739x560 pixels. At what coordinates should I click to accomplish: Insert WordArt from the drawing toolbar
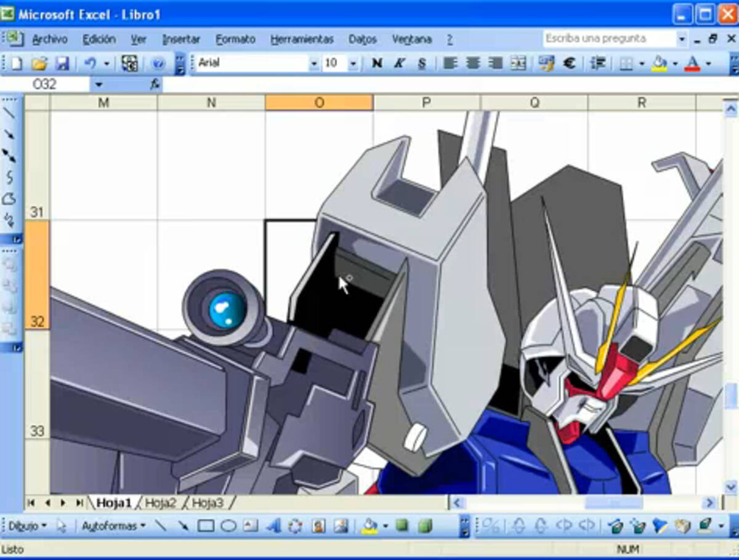(x=273, y=526)
